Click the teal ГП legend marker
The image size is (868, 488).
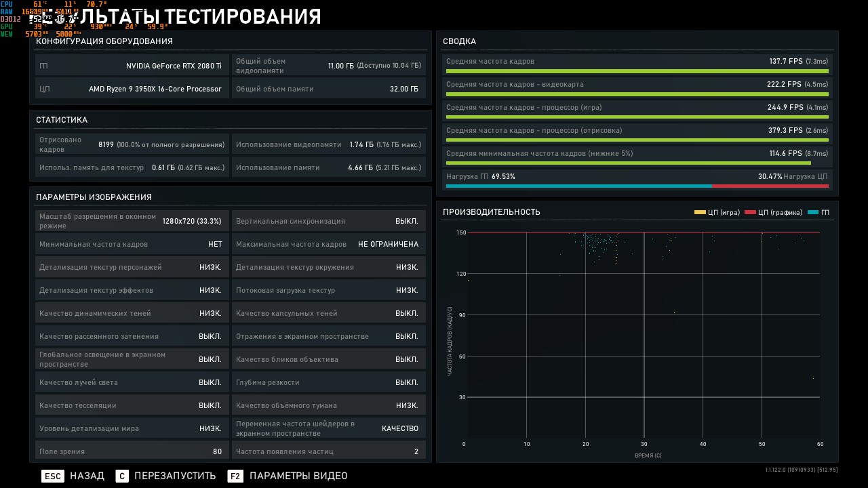click(x=813, y=213)
